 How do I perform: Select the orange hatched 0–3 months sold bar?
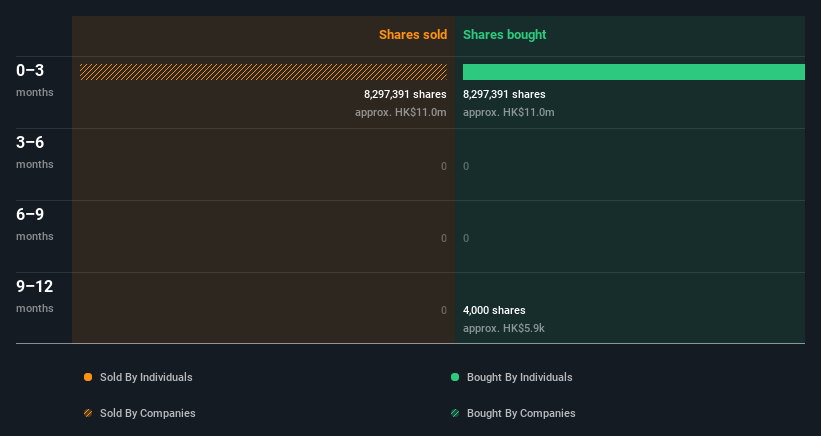[263, 72]
